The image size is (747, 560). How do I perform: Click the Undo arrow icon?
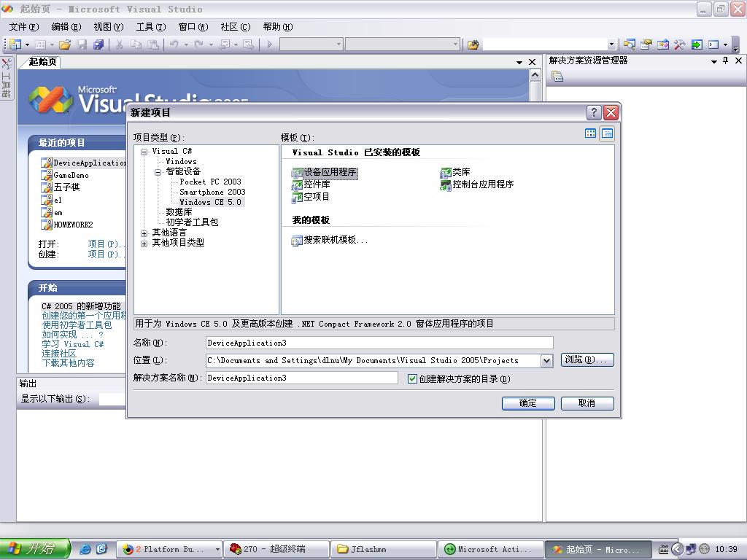[174, 44]
